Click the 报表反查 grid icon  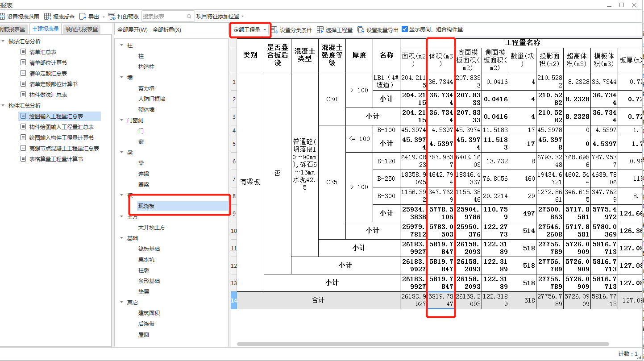48,17
